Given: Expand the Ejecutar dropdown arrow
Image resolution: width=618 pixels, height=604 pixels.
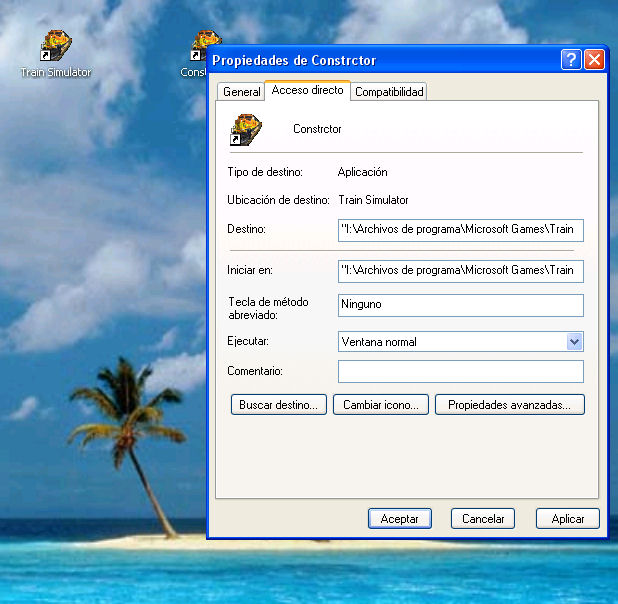Looking at the screenshot, I should [574, 342].
